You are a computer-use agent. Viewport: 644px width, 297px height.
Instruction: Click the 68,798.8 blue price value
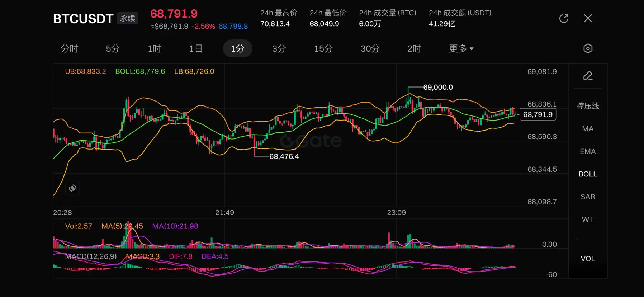233,26
